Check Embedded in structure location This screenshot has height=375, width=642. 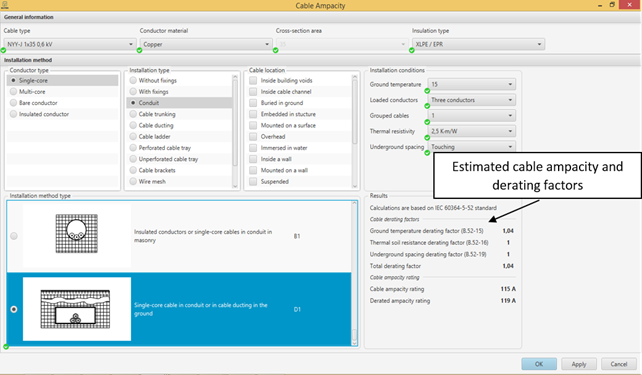tap(253, 114)
